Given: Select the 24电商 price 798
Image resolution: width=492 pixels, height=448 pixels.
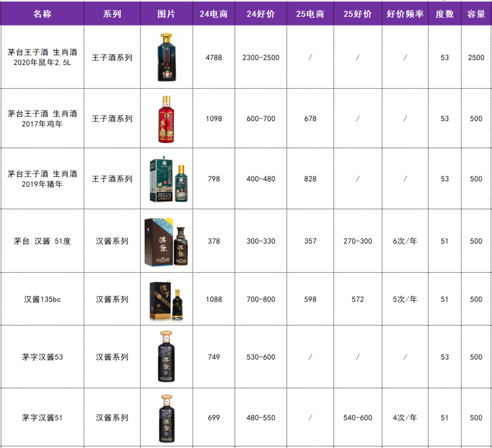Looking at the screenshot, I should [214, 179].
